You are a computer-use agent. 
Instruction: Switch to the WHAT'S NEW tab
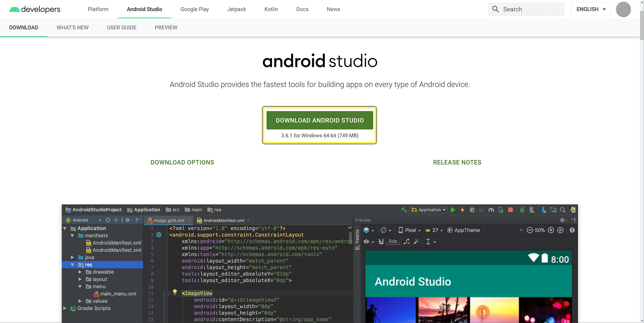pyautogui.click(x=73, y=28)
